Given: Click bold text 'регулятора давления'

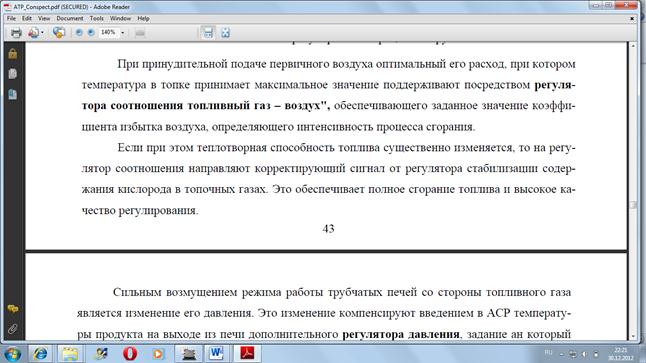Looking at the screenshot, I should (401, 334).
